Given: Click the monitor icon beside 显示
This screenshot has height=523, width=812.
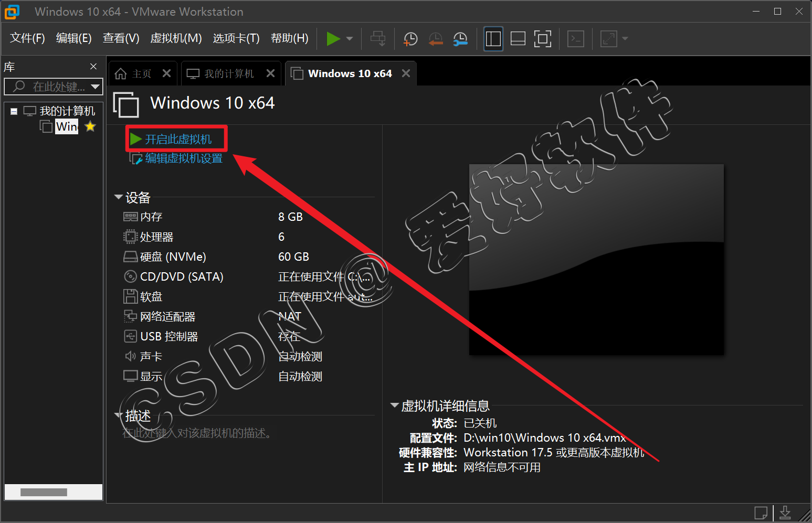Looking at the screenshot, I should coord(130,376).
